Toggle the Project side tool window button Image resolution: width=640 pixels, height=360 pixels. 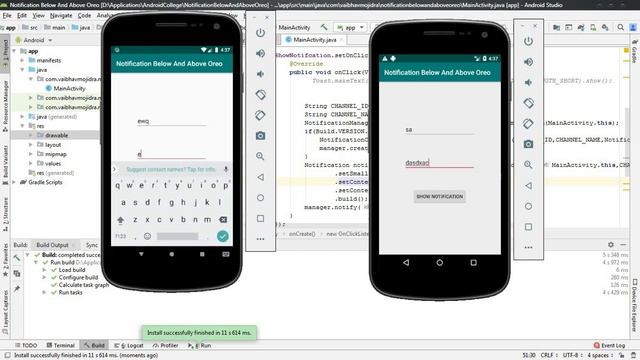[5, 53]
